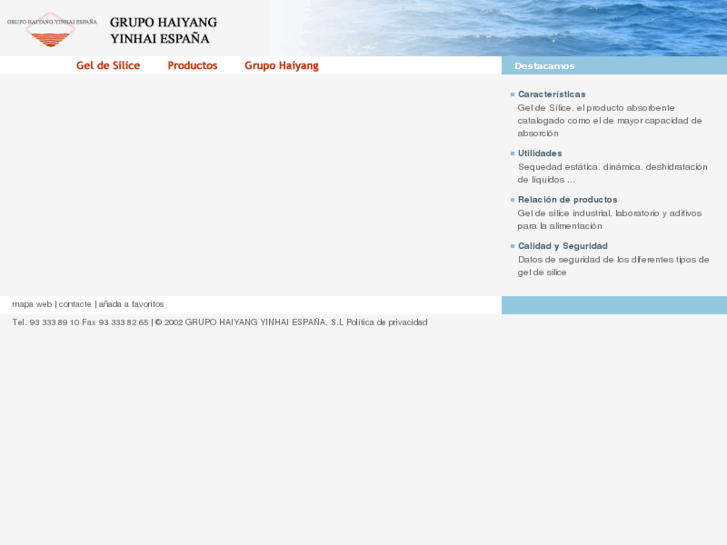Click the bullet icon beside Utilidades
The image size is (727, 545).
pyautogui.click(x=512, y=154)
